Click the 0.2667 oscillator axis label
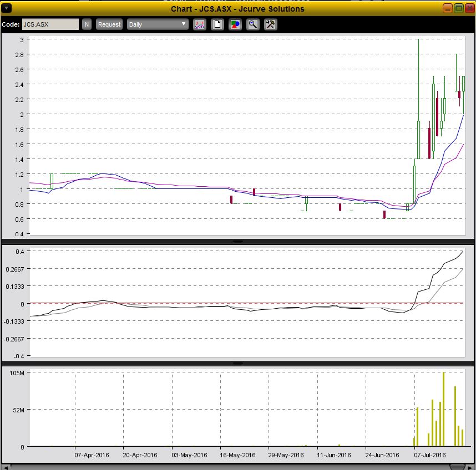This screenshot has height=470, width=476. click(15, 269)
